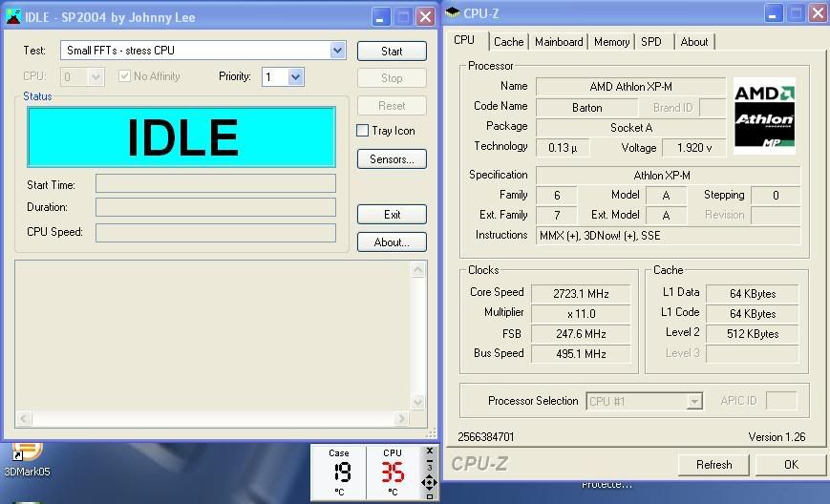The width and height of the screenshot is (830, 504).
Task: Click the Technology value 0.13 µ
Action: (563, 148)
